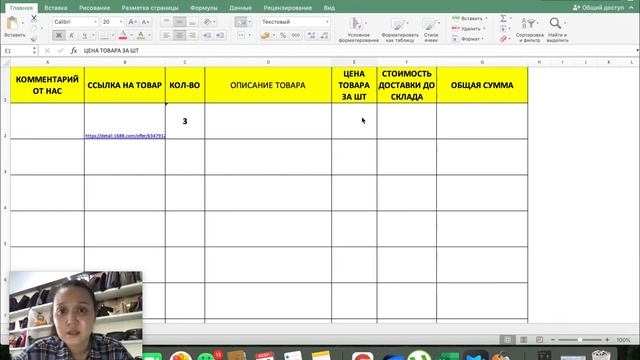
Task: Open Найти и выделить magnifier
Action: click(557, 29)
